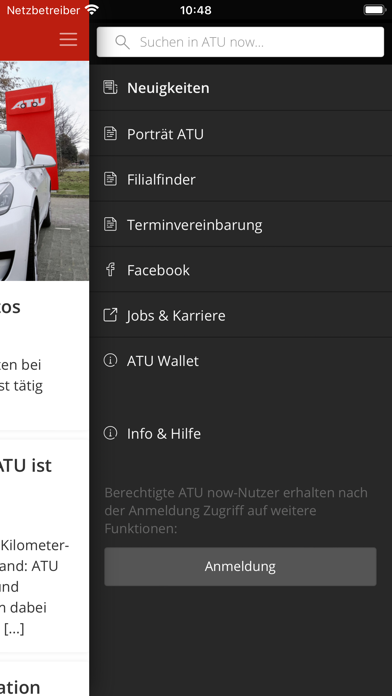Tap the 'Netzbetreiber' carrier label
392x696 pixels.
43,10
